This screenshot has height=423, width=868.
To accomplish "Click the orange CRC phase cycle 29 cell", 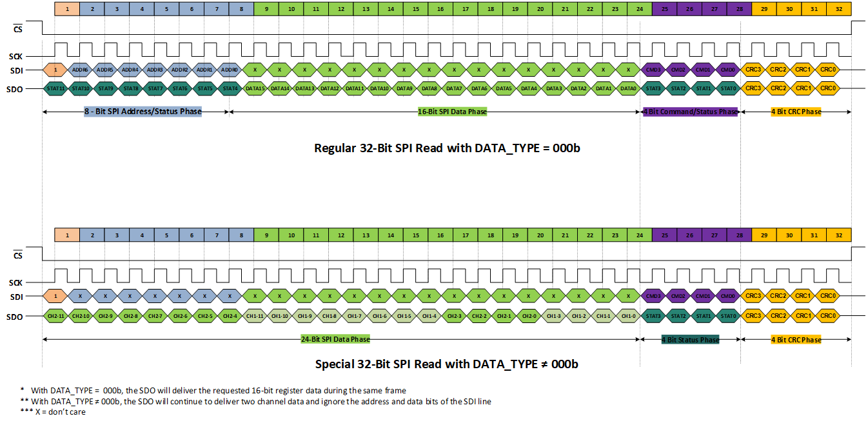I will pyautogui.click(x=764, y=8).
